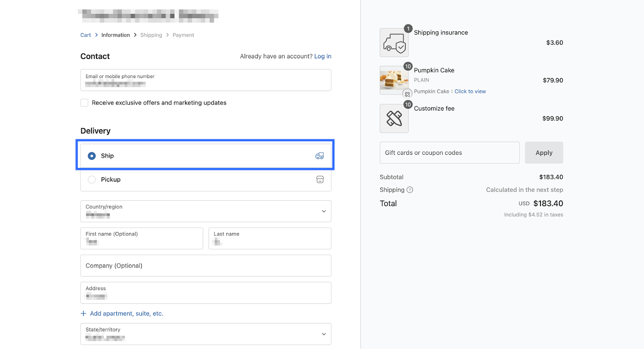The width and height of the screenshot is (644, 349).
Task: Click the Customize fee pencil-ruler icon
Action: tap(394, 118)
